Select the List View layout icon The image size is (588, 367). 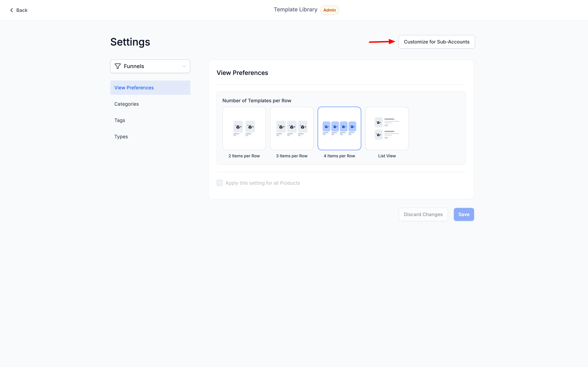387,128
